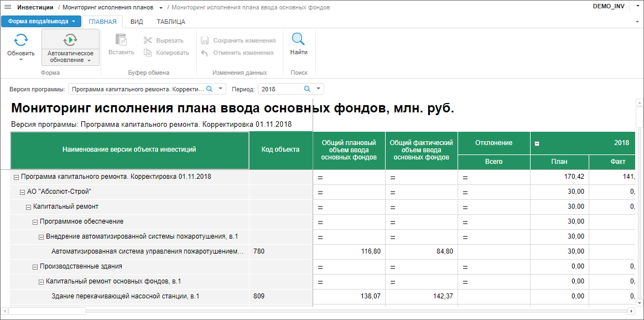The width and height of the screenshot is (644, 320).
Task: Switch to the ТАБЛИЦА tab
Action: [x=171, y=22]
